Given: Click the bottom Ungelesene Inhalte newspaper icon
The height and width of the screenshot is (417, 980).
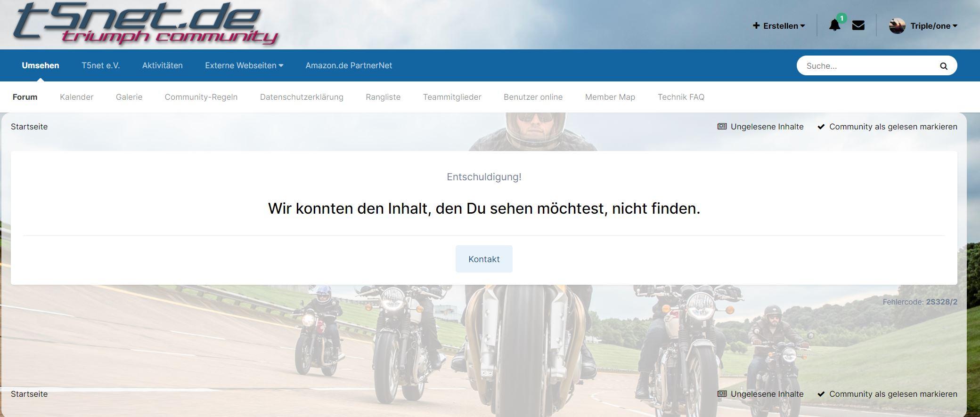Looking at the screenshot, I should coord(722,394).
